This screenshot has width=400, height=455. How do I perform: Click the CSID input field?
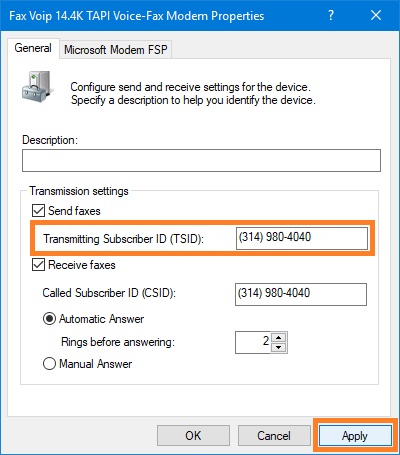(x=301, y=294)
